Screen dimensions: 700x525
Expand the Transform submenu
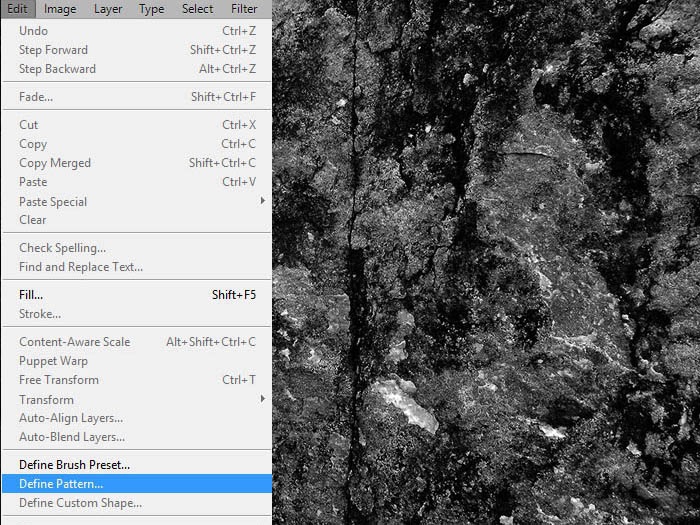137,399
